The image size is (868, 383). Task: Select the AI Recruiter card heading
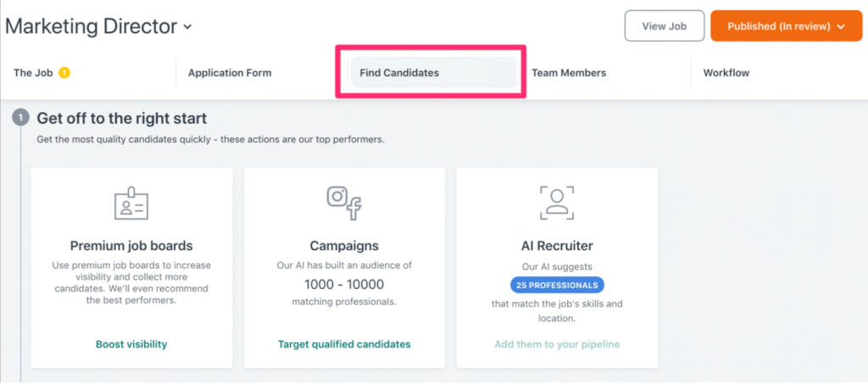(557, 246)
